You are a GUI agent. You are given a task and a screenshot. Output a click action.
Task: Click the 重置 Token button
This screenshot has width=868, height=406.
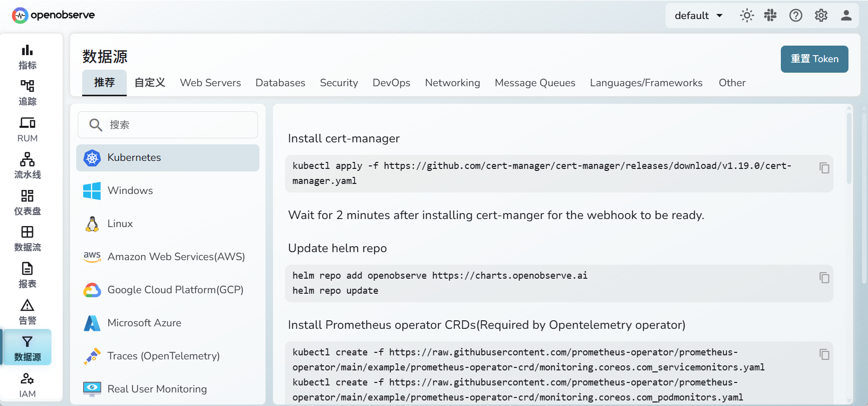[x=814, y=59]
